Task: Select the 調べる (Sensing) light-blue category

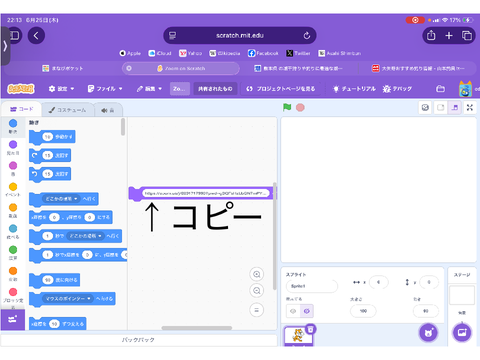Action: (x=13, y=232)
